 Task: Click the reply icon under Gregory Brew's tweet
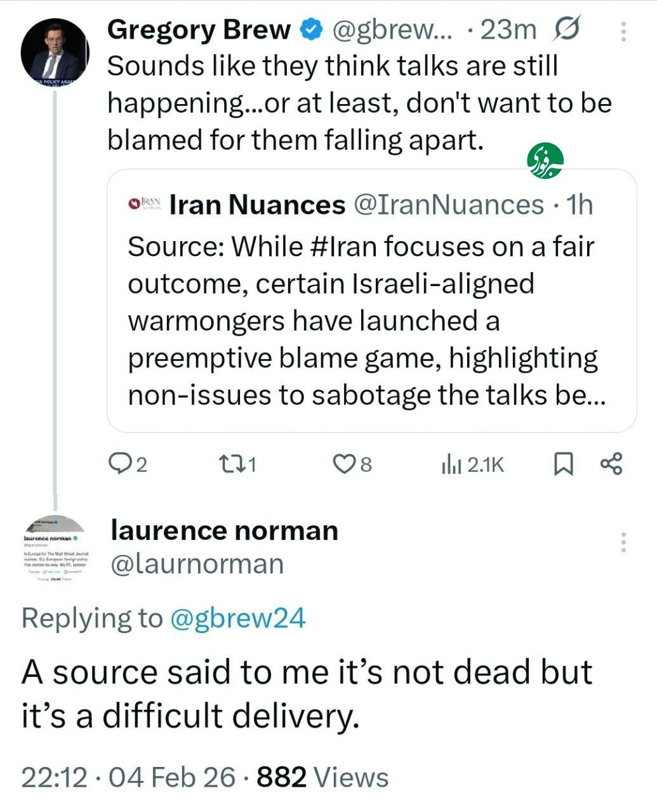[x=119, y=465]
